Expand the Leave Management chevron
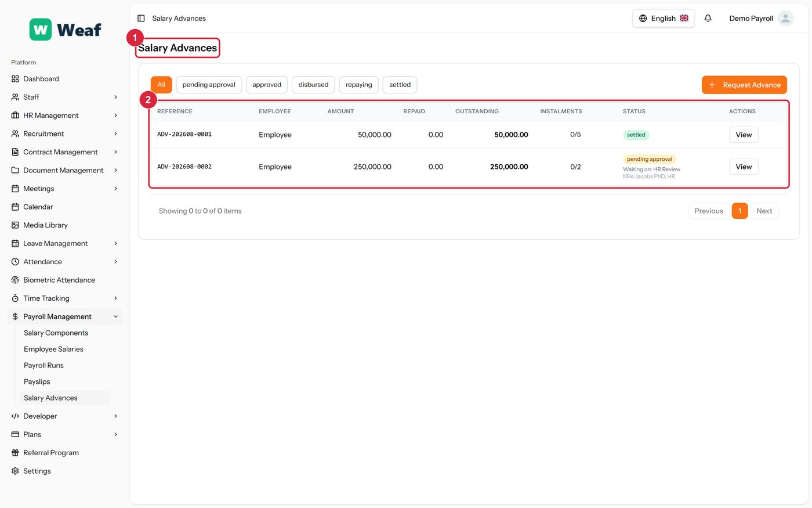This screenshot has height=508, width=812. pos(115,243)
